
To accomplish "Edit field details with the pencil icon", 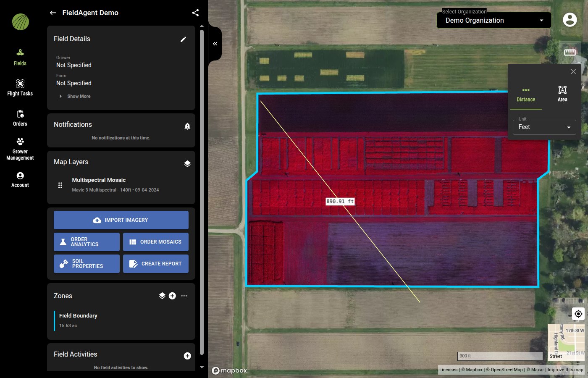I will [x=183, y=39].
